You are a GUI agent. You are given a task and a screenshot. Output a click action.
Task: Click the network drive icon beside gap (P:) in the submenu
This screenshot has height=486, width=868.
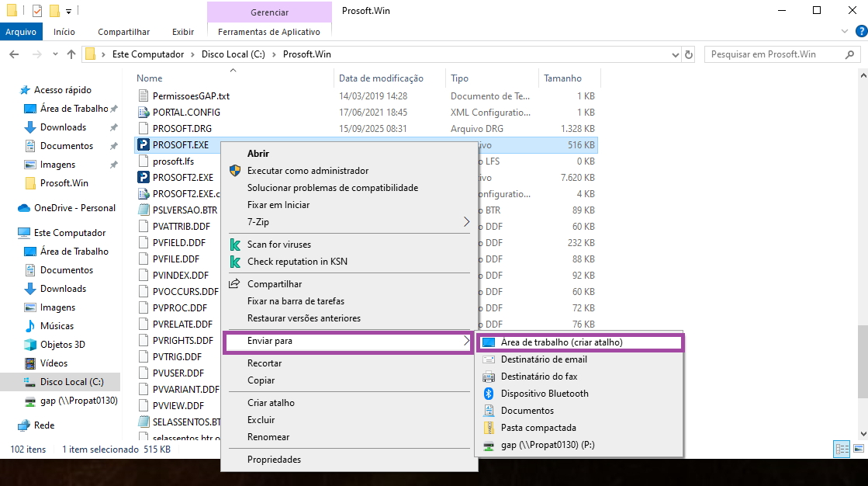[488, 445]
